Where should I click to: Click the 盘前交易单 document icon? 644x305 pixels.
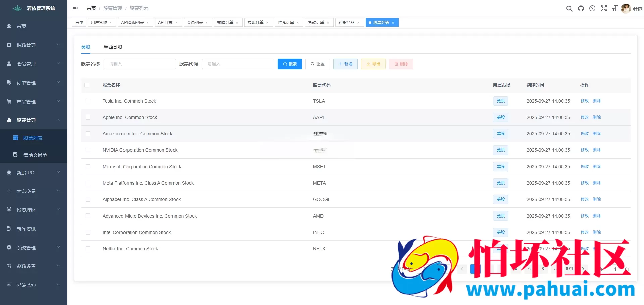coord(16,155)
